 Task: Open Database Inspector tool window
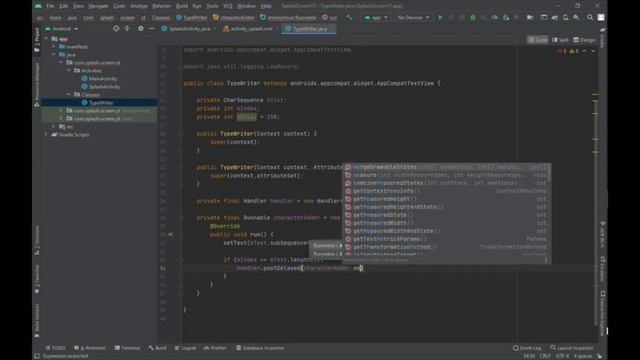coord(260,348)
